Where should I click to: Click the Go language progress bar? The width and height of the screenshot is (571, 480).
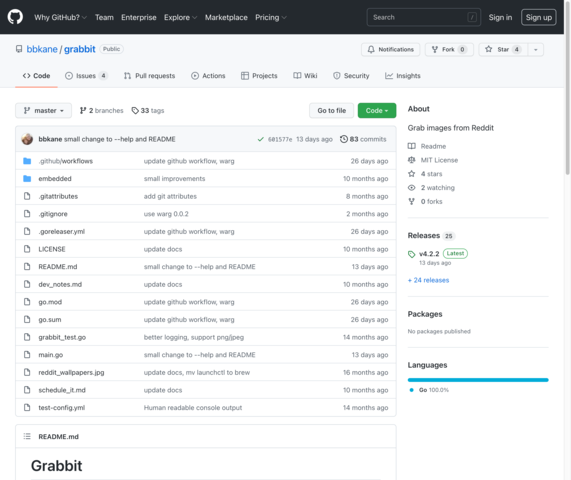[x=478, y=380]
